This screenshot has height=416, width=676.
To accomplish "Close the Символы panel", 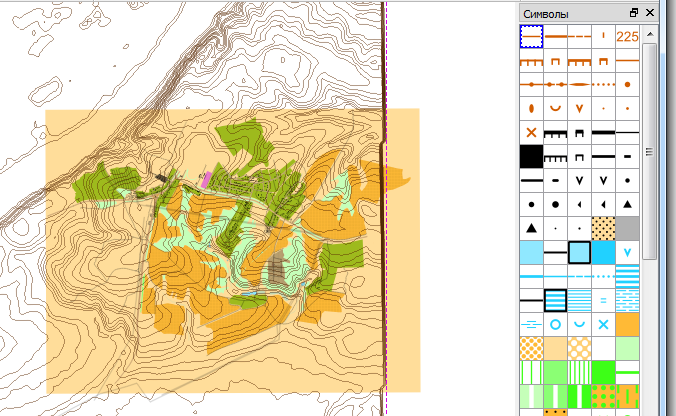I will coord(650,13).
